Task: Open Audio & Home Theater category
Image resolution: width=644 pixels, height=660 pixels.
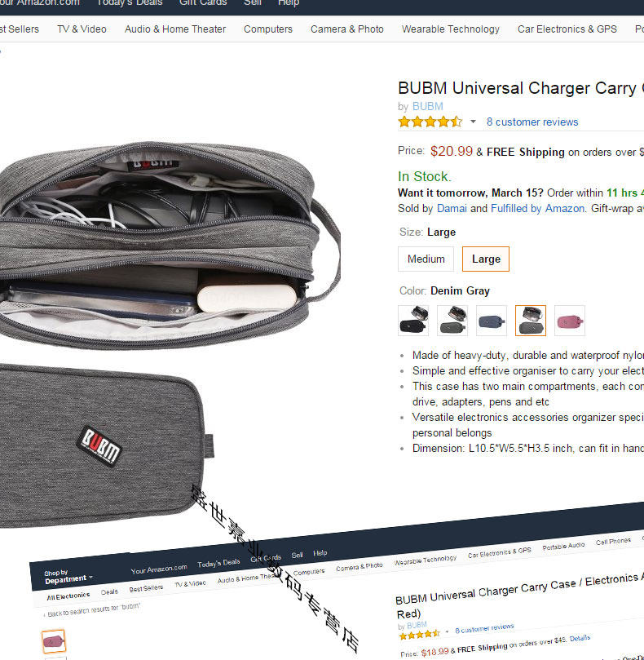Action: click(x=175, y=29)
